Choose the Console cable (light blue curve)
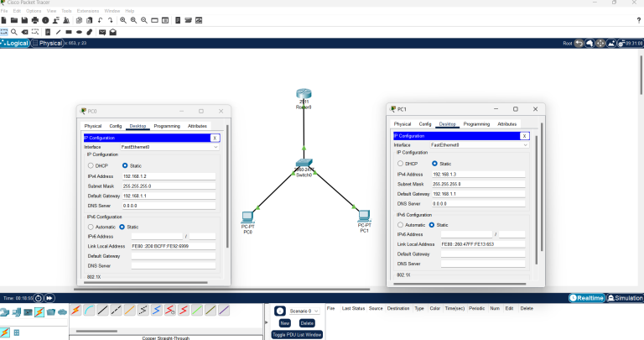Screen dimensions: 644x340 pyautogui.click(x=89, y=311)
